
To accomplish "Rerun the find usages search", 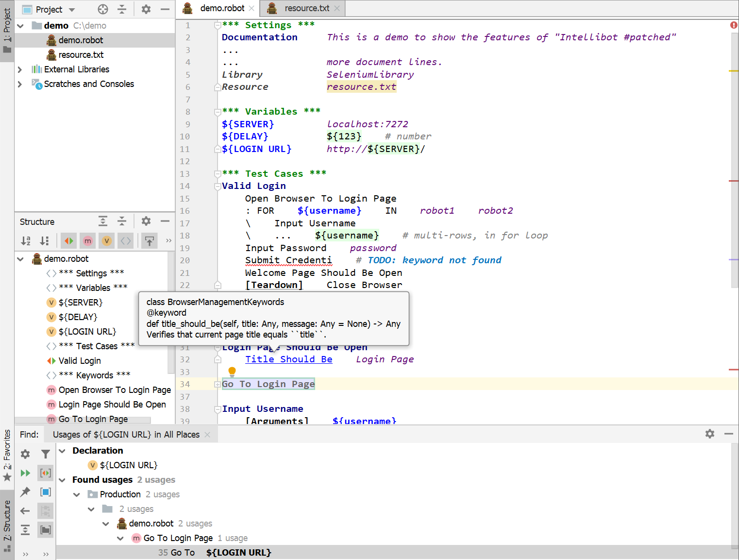I will [x=25, y=473].
